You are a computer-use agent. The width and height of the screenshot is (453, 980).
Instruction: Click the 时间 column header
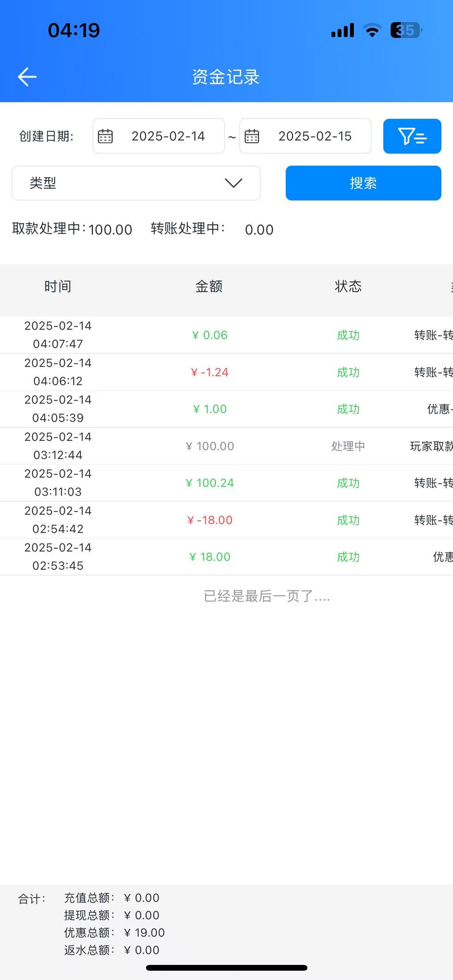point(58,286)
